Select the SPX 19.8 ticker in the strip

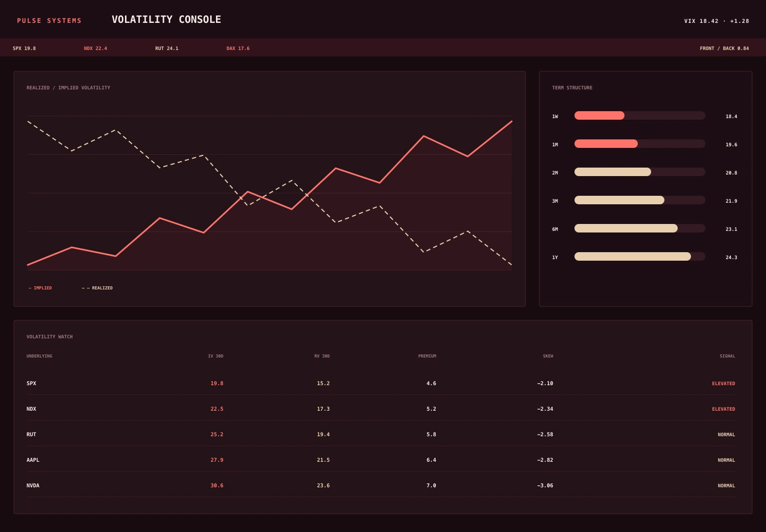tap(24, 48)
